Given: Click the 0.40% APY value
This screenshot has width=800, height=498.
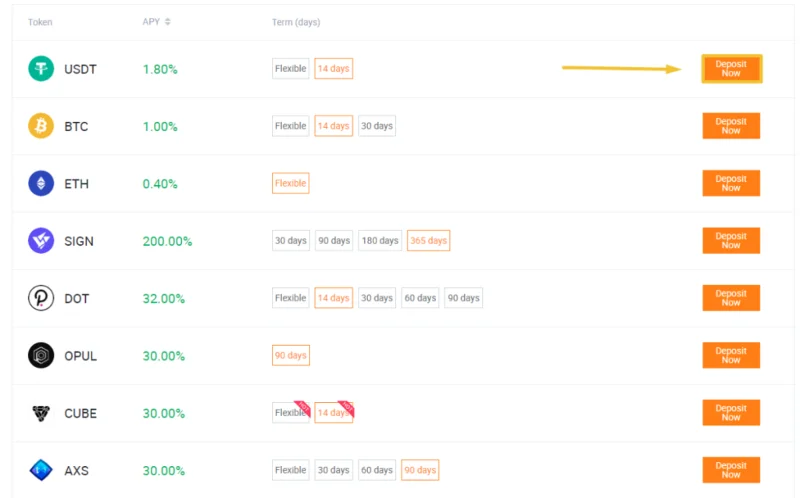Looking at the screenshot, I should pos(160,184).
